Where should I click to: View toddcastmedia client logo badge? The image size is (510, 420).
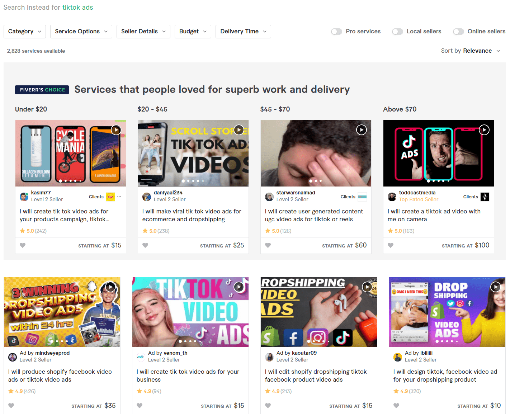[485, 197]
